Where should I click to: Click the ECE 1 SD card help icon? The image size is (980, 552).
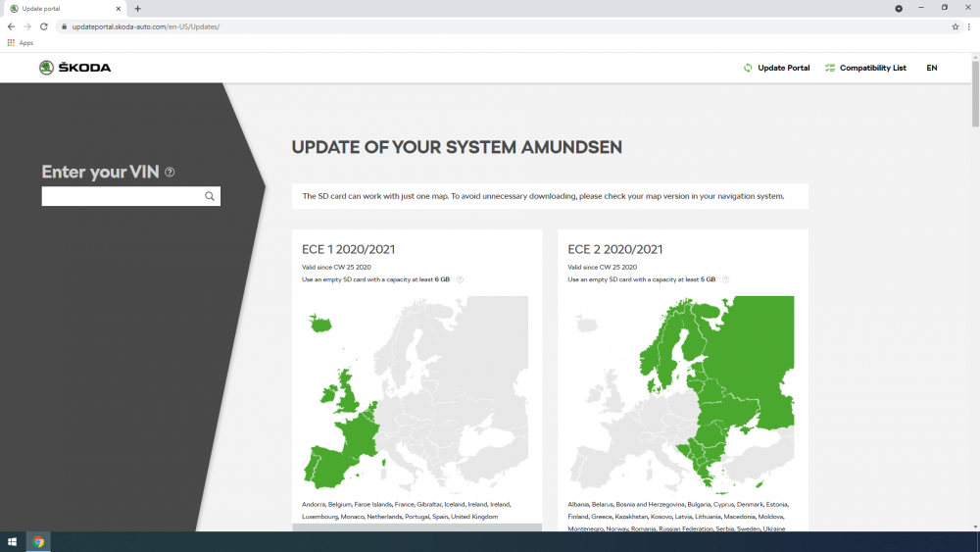coord(460,279)
